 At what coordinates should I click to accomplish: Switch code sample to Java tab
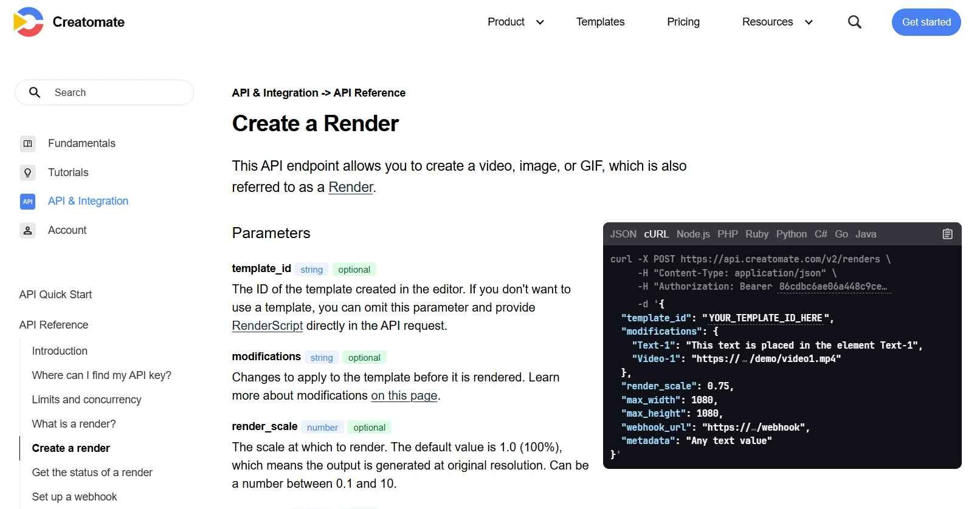pyautogui.click(x=866, y=234)
